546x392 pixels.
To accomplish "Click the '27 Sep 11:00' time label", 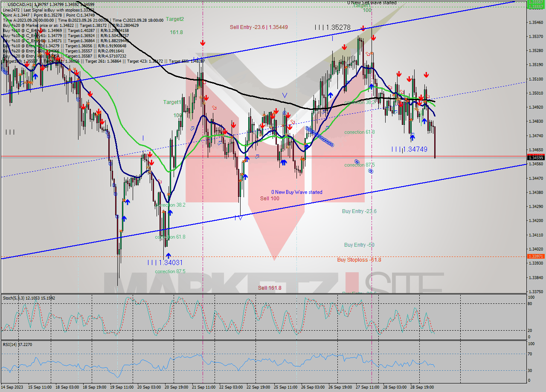I will point(368,387).
